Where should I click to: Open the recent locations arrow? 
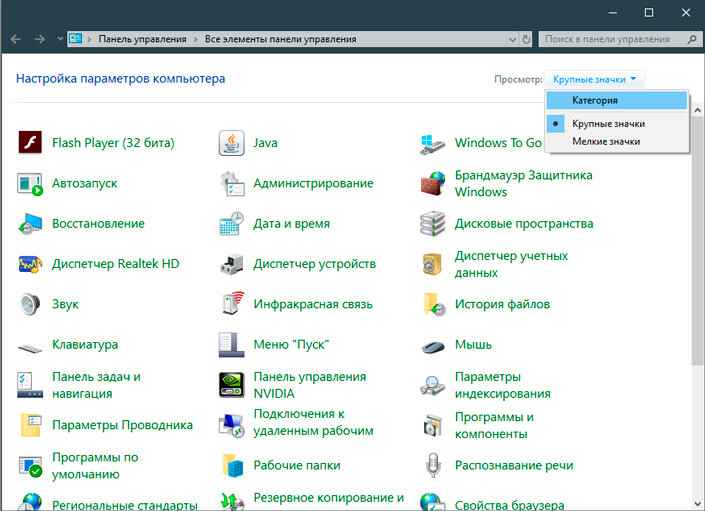coord(60,39)
